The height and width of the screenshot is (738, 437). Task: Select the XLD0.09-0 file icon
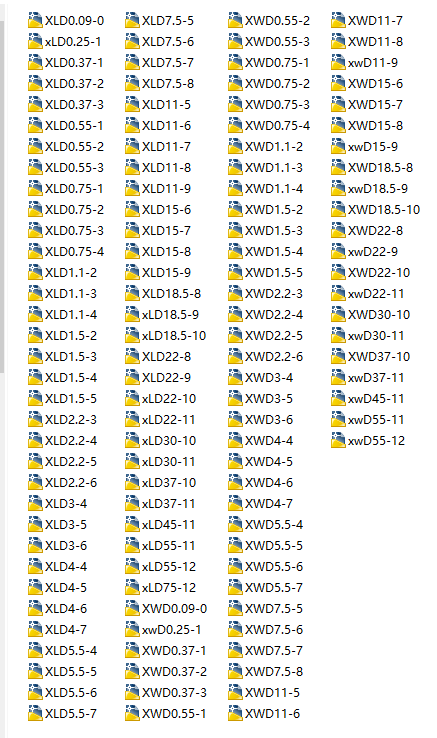(35, 21)
